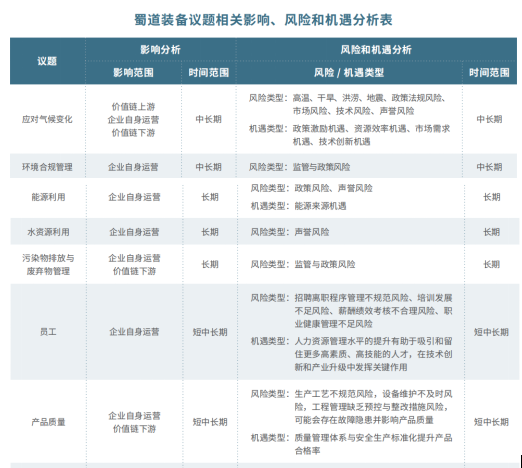
Task: Click "价值链下游" in the 产品质量 row
Action: point(134,429)
